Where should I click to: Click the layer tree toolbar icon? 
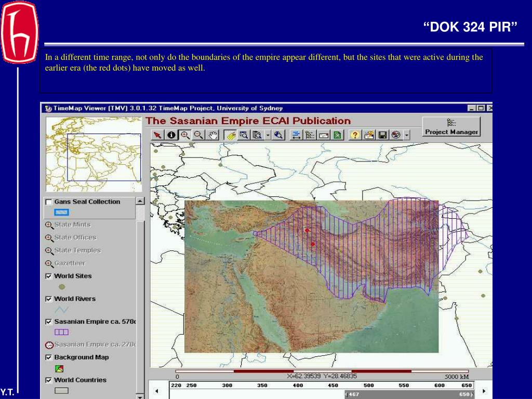310,135
